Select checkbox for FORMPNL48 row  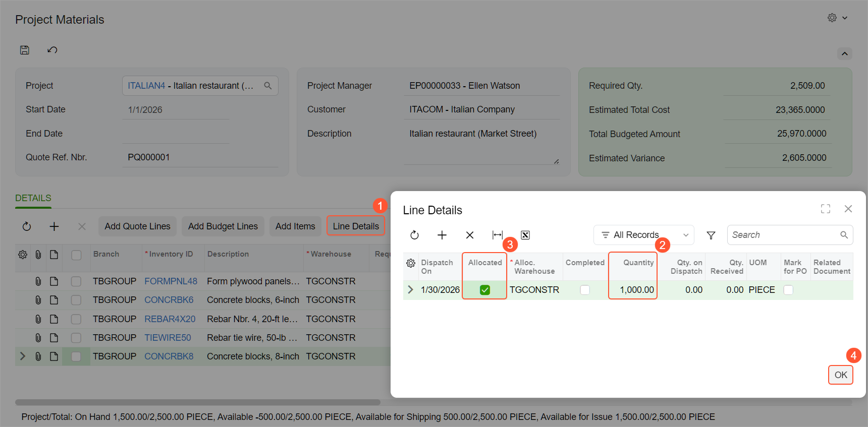tap(76, 281)
